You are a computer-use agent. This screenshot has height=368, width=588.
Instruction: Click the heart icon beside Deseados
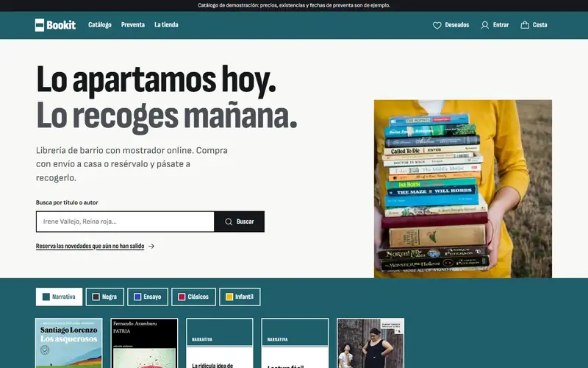click(x=437, y=25)
